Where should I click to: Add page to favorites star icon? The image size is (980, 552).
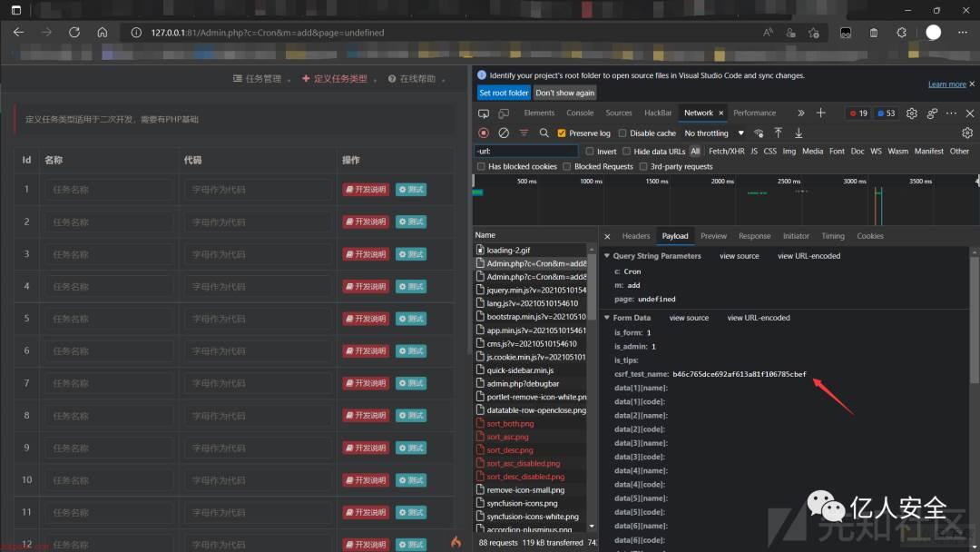tap(814, 33)
